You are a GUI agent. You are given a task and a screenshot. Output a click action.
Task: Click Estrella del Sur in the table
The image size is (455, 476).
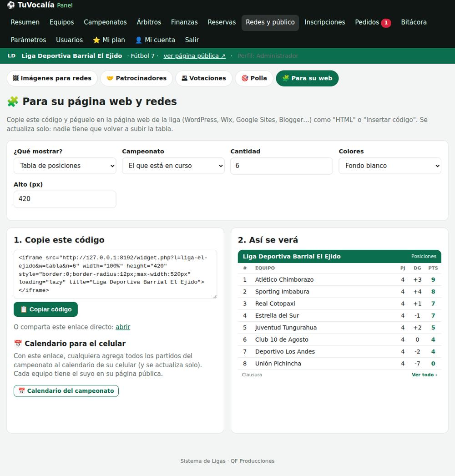click(x=277, y=316)
